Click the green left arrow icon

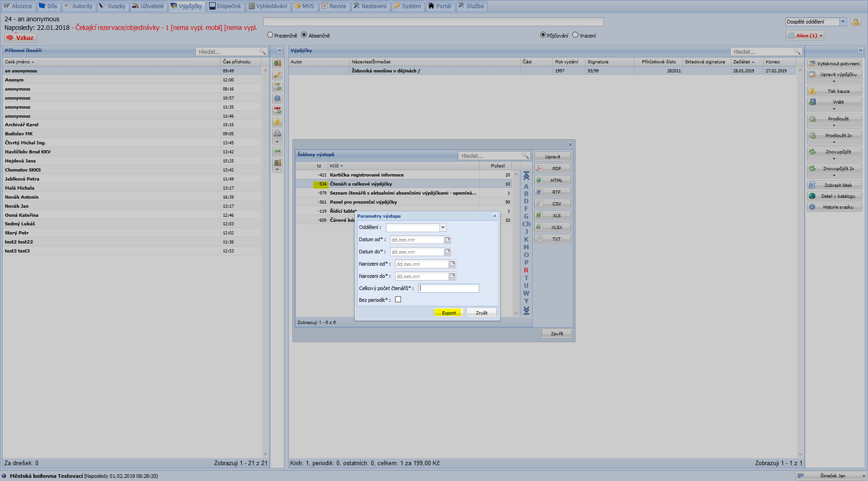point(277,151)
